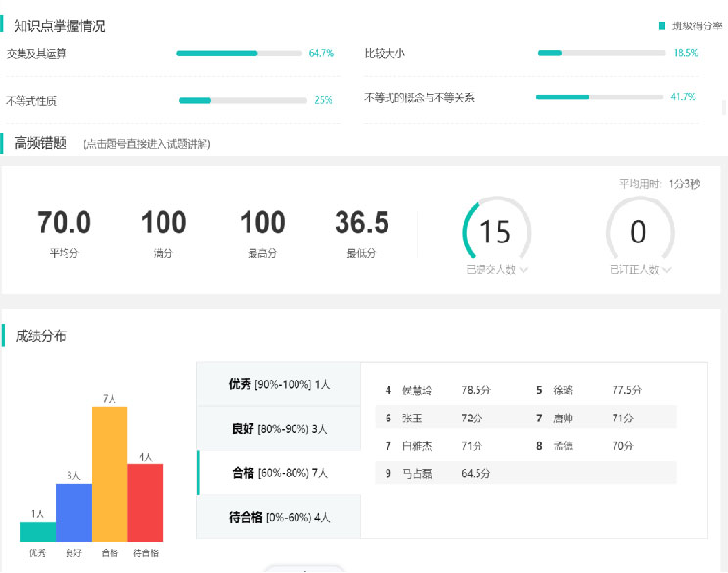
Task: Switch to the 待合格 [0%-60%] tab
Action: 278,516
